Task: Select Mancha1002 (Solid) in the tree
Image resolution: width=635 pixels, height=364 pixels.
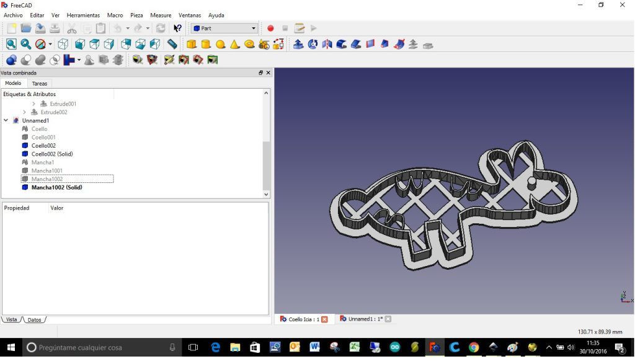Action: click(56, 187)
